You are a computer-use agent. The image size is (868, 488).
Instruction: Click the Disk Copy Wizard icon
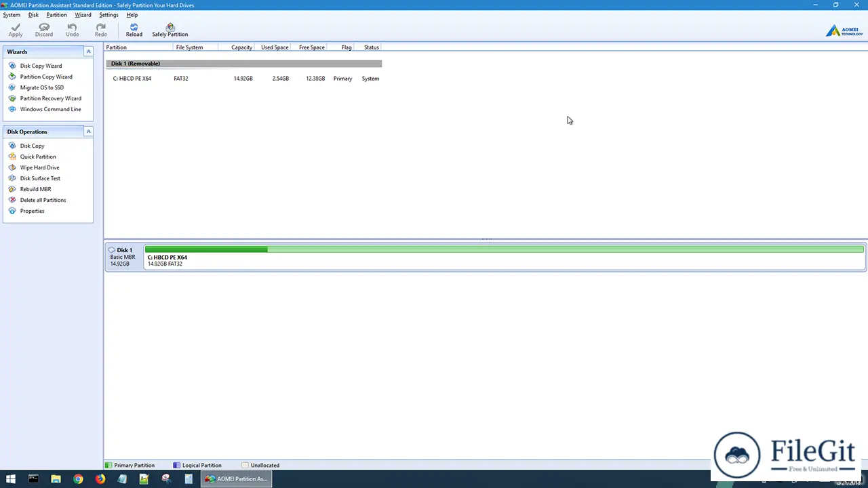point(12,66)
